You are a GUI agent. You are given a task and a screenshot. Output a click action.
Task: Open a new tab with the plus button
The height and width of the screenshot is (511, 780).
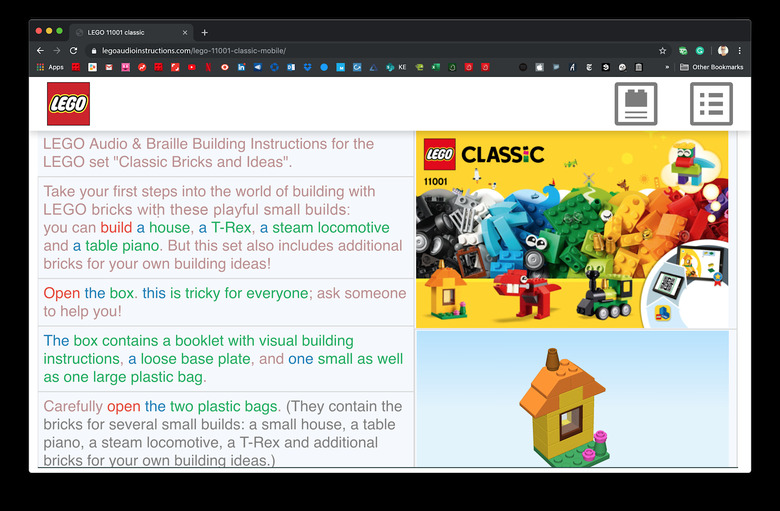[204, 32]
